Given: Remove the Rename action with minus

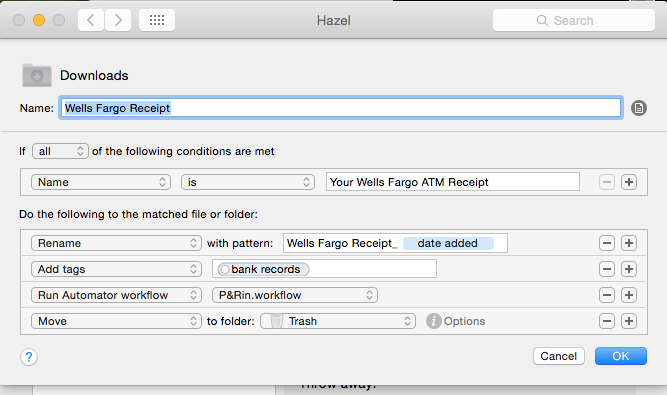Looking at the screenshot, I should (607, 243).
